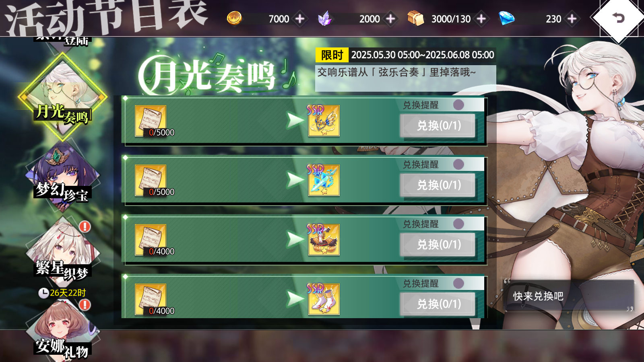Click the back arrow return icon
644x362 pixels.
(618, 18)
